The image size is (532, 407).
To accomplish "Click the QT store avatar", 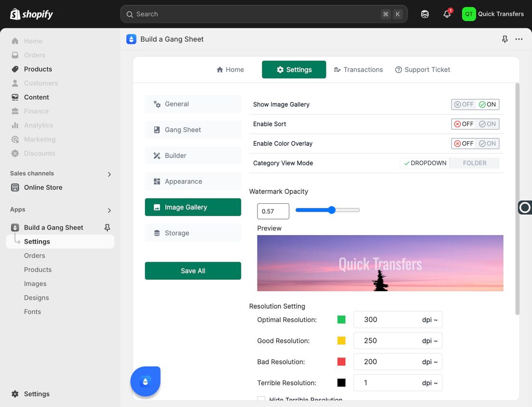I will 469,14.
